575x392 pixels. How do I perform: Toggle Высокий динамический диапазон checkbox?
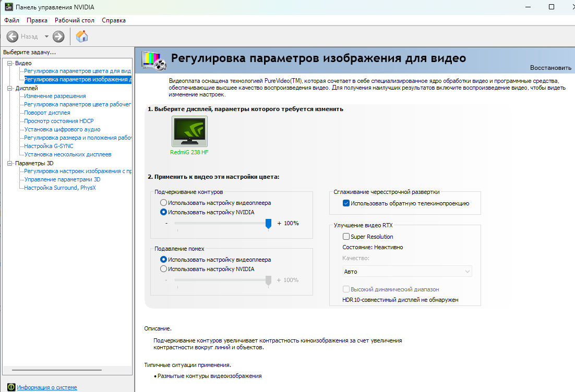[346, 289]
